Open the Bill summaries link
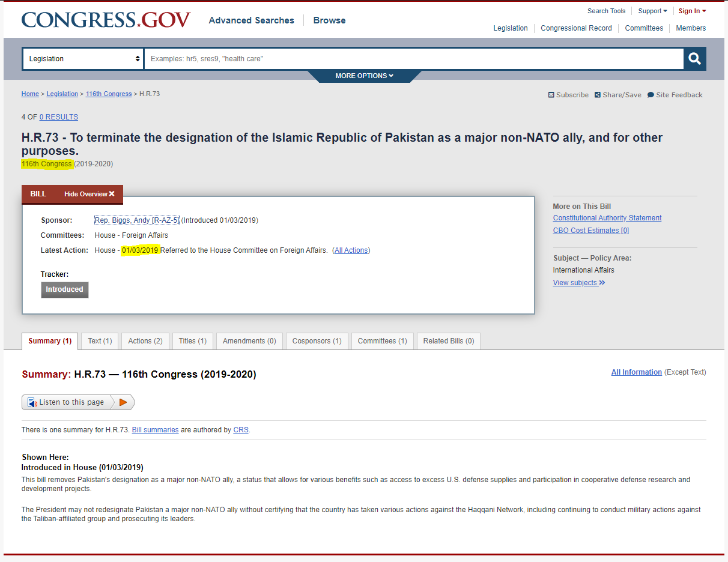 [156, 430]
